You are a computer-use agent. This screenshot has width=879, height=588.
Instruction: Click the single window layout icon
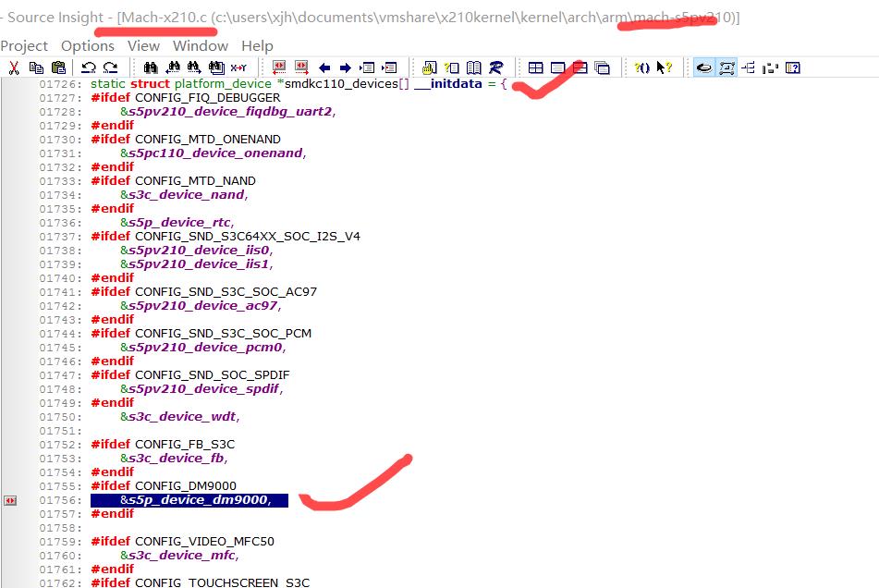pyautogui.click(x=557, y=67)
